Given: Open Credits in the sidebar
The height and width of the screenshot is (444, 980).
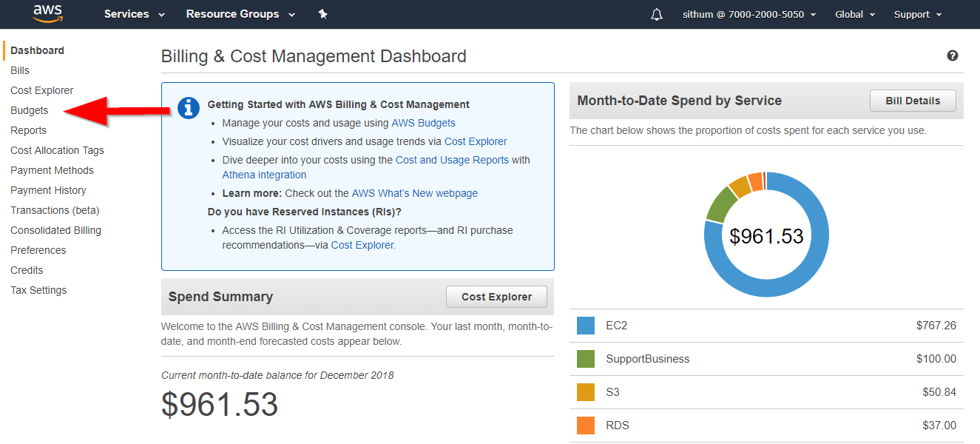Looking at the screenshot, I should (x=27, y=270).
